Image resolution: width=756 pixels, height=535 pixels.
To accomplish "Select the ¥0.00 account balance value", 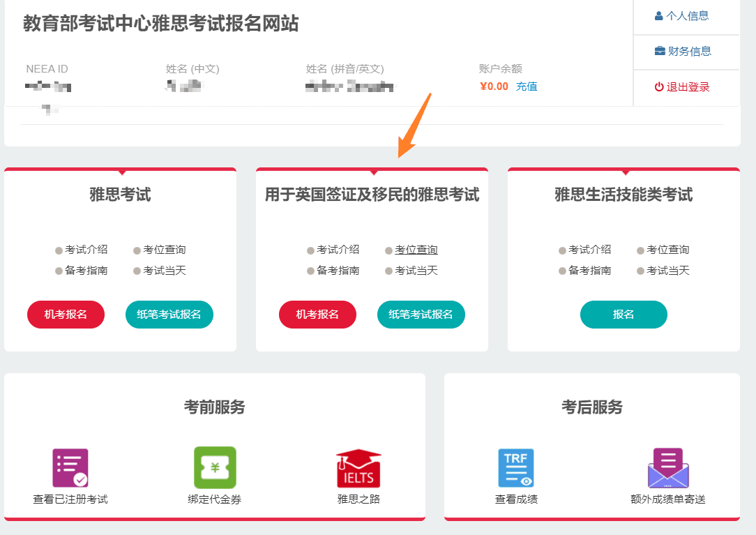I will 494,86.
